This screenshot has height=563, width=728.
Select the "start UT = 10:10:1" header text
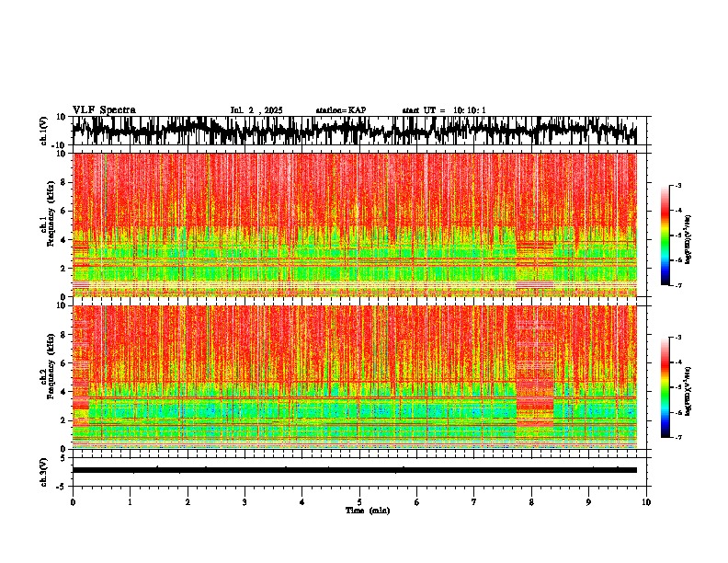click(x=444, y=110)
